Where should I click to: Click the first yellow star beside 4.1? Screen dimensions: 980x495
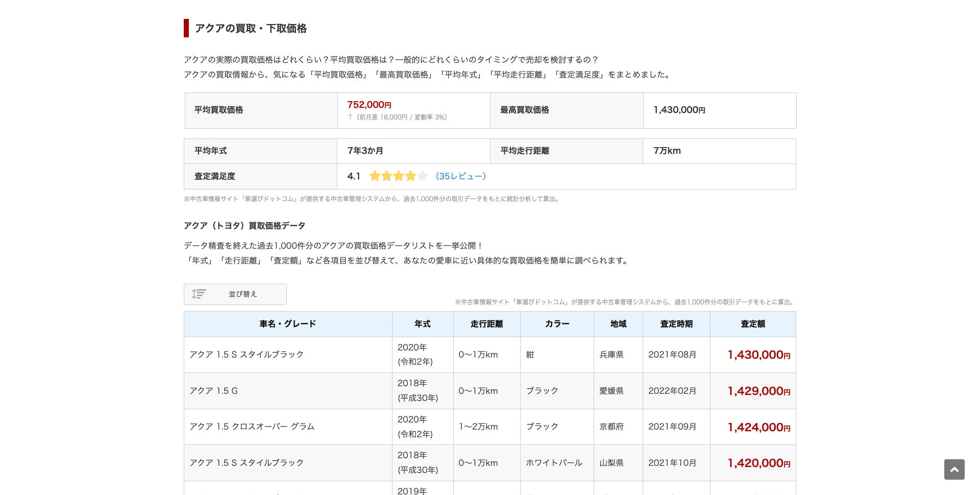(375, 176)
